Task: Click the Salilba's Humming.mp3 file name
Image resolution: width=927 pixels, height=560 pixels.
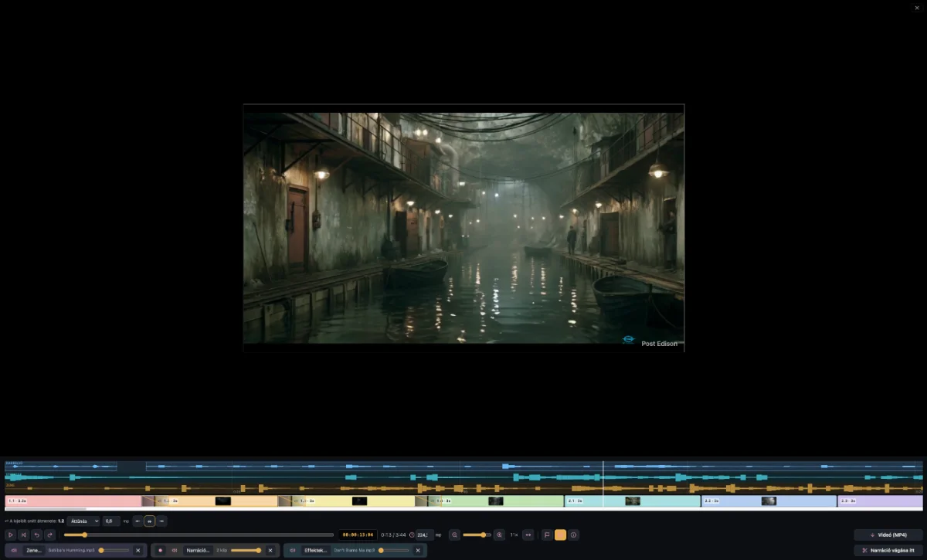Action: 71,551
